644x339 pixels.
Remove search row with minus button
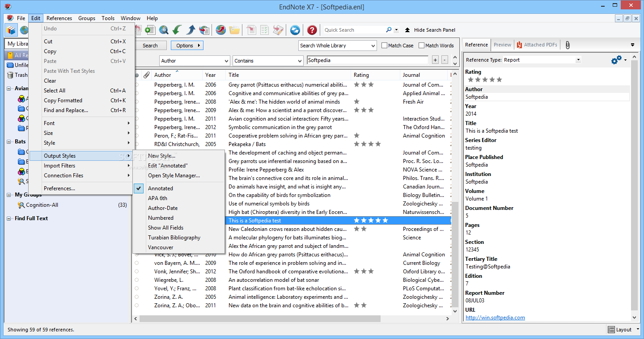(x=445, y=60)
